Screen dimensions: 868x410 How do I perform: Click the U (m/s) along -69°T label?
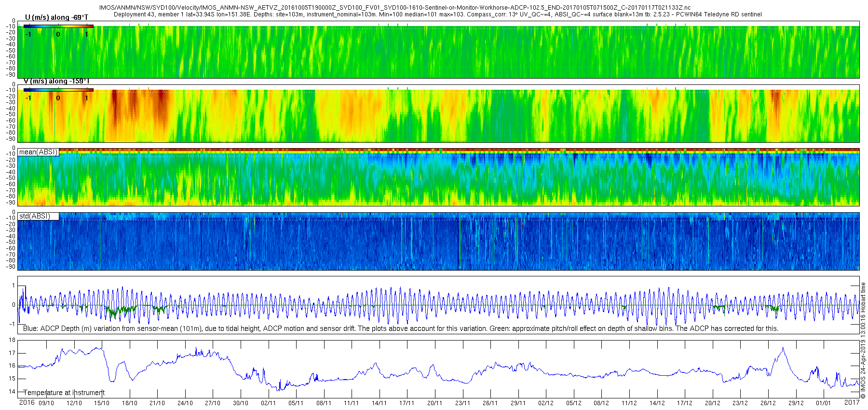coord(56,17)
